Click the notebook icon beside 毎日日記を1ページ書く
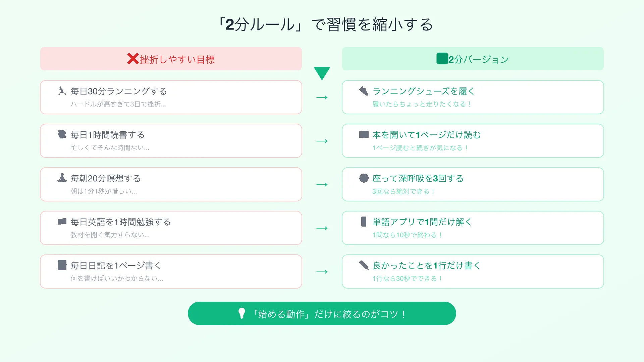This screenshot has height=362, width=644. [62, 265]
